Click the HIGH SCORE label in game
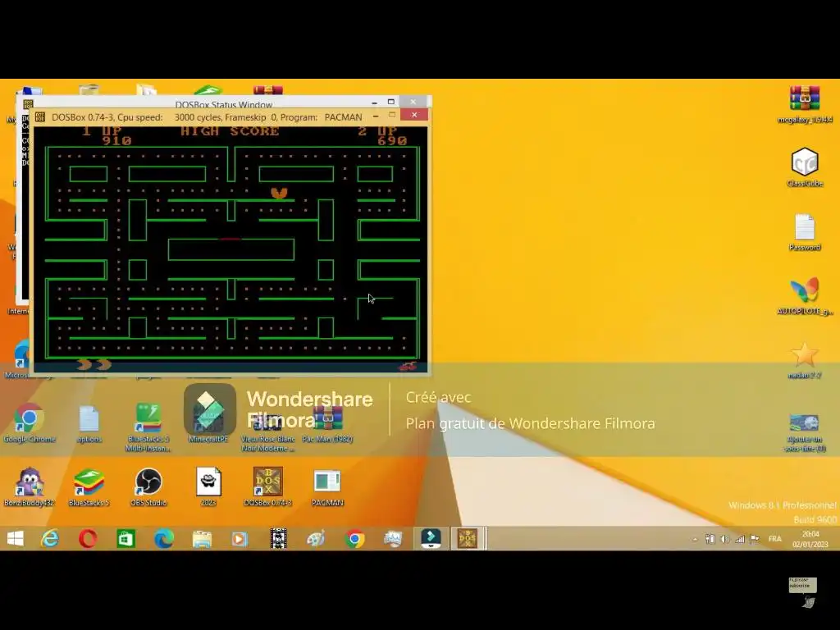Image resolution: width=840 pixels, height=630 pixels. [230, 131]
